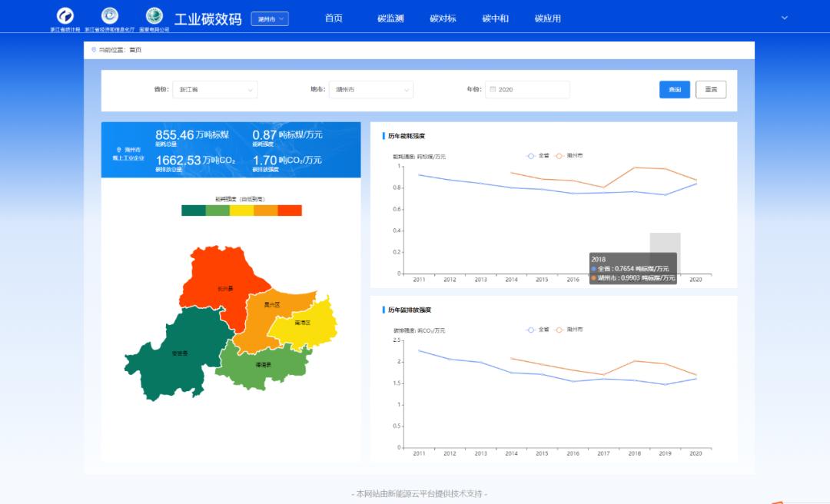This screenshot has height=504, width=830.
Task: Go to the 碳监测 nav tab
Action: coord(390,18)
